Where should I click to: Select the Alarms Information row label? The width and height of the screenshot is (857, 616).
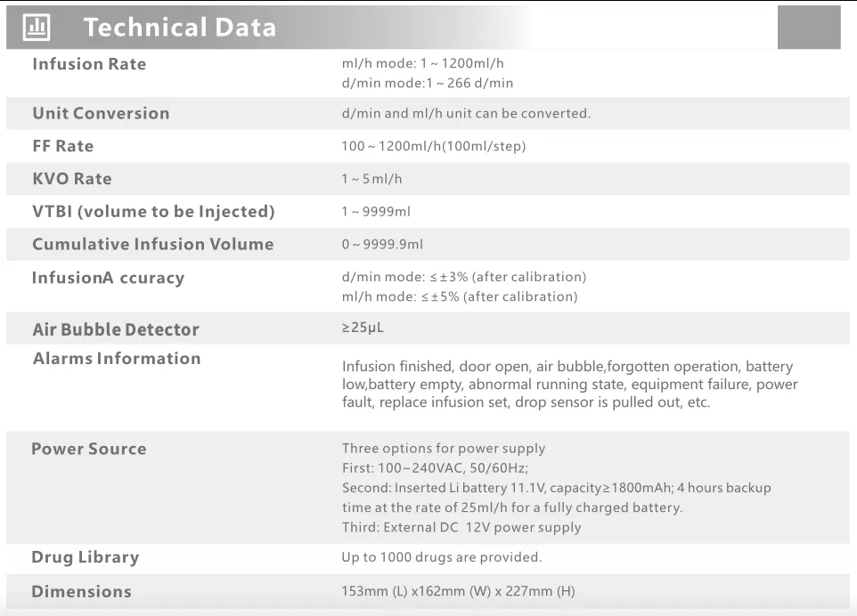click(x=117, y=358)
